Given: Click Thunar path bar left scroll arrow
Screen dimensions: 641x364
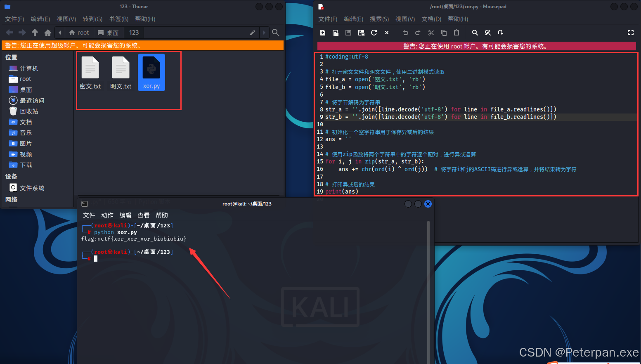Looking at the screenshot, I should 60,33.
